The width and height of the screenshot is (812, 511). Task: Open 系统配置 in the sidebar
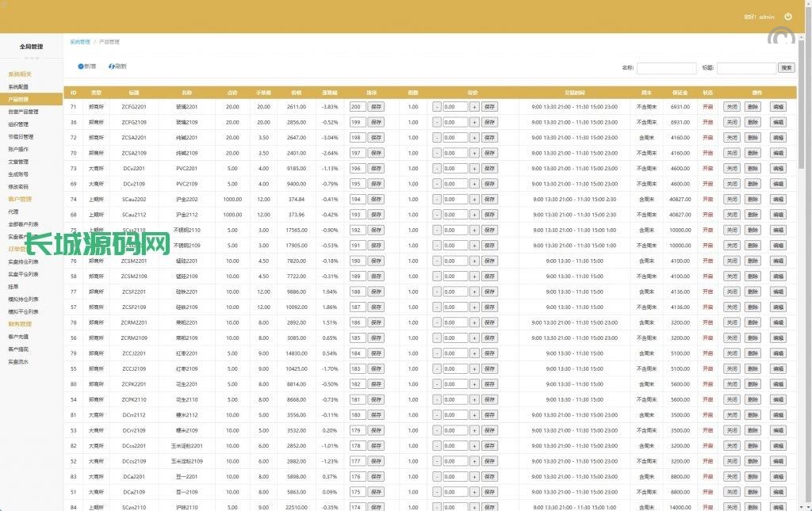[x=18, y=87]
